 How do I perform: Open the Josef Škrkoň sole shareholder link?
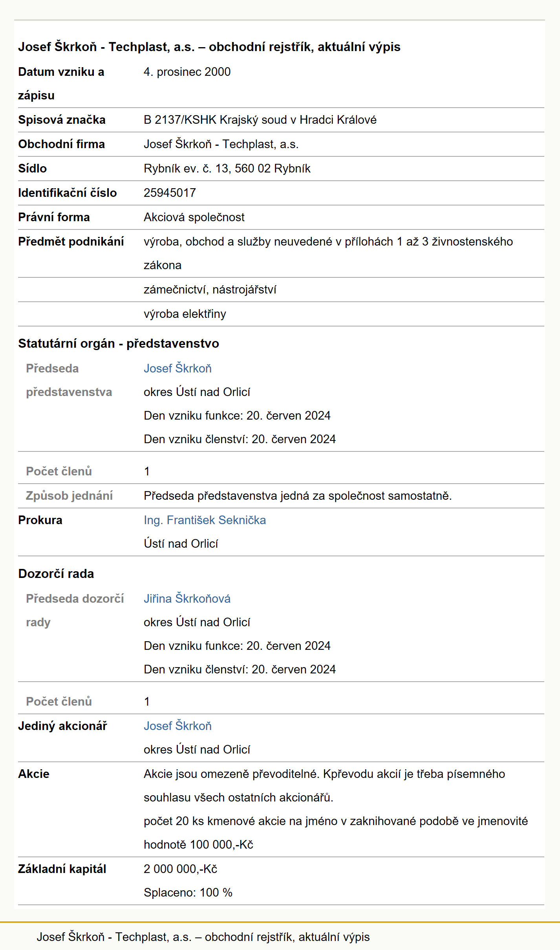tap(178, 726)
